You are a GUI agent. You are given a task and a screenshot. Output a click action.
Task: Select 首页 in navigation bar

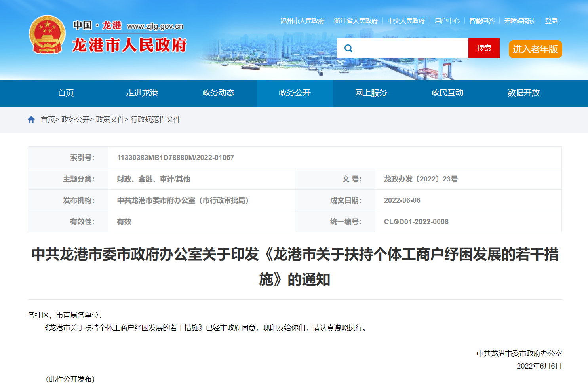pos(66,93)
